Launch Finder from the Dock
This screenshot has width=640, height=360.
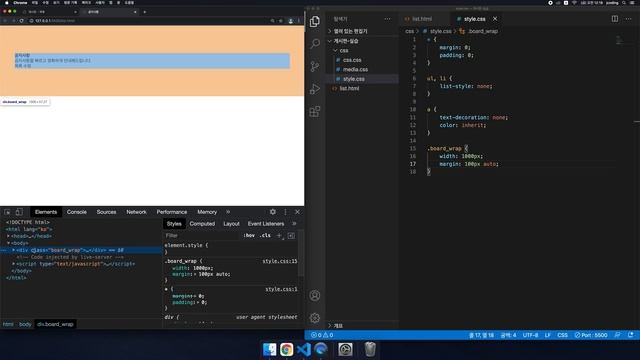pos(269,349)
